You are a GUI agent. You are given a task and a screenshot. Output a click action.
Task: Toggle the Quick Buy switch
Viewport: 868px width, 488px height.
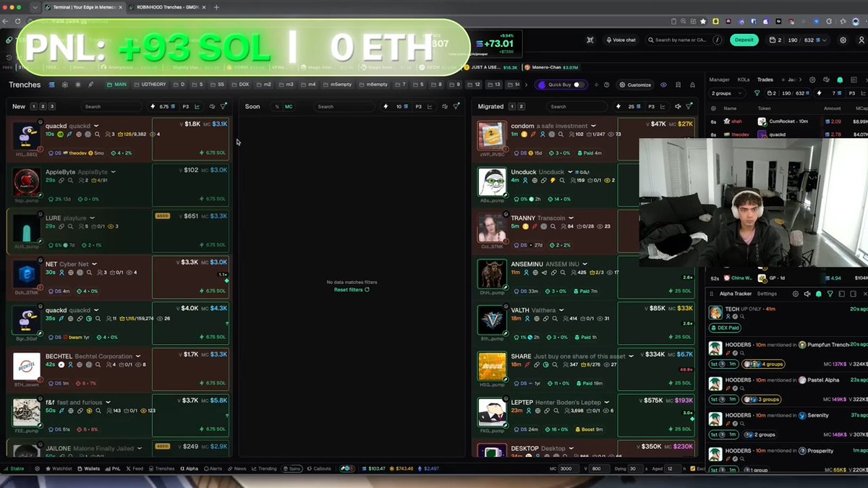578,85
